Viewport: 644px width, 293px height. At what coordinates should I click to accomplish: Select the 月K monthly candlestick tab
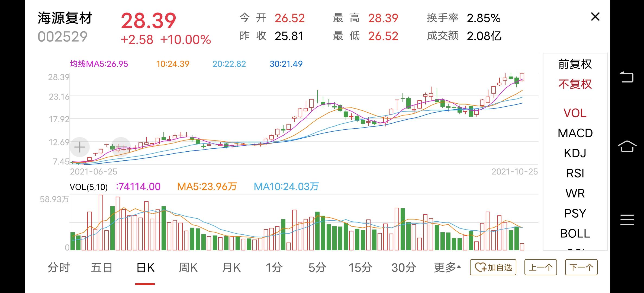(231, 268)
